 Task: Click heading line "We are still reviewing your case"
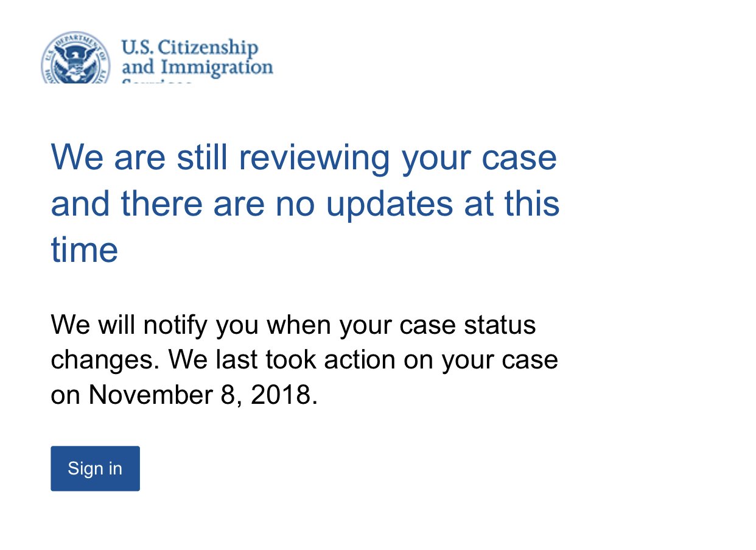coord(304,158)
